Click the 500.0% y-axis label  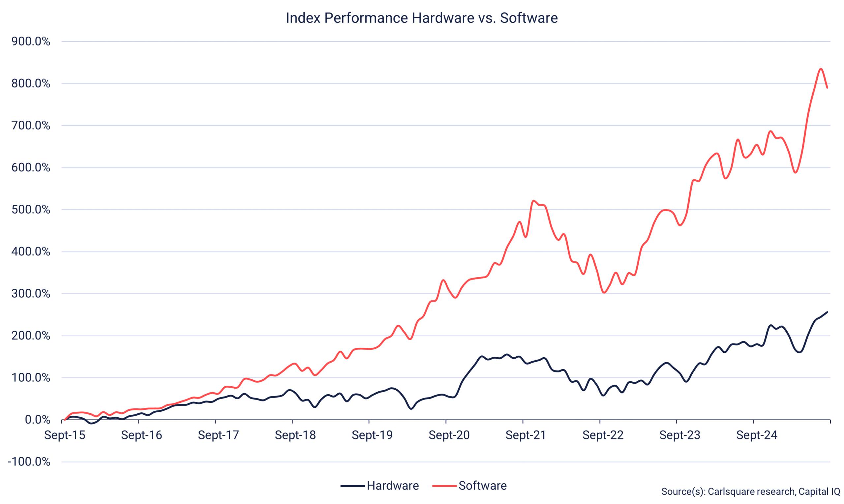coord(31,210)
